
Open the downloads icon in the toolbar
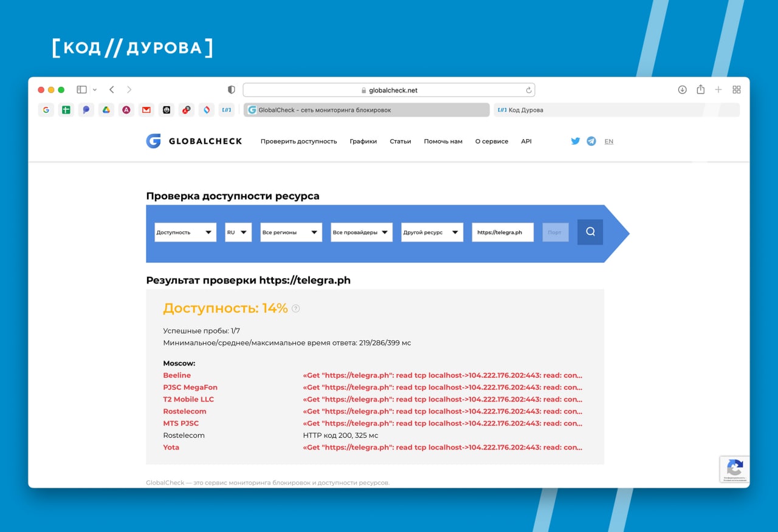(x=683, y=90)
